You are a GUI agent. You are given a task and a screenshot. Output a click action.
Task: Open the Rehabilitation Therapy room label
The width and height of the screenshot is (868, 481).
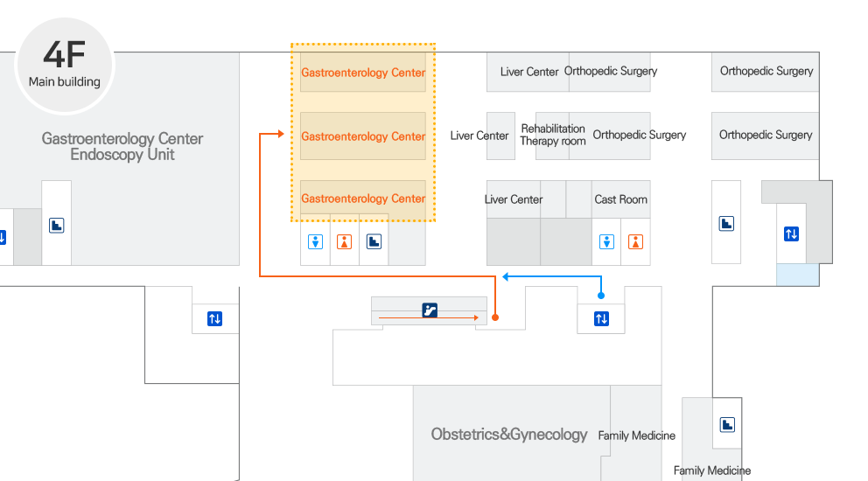(553, 135)
